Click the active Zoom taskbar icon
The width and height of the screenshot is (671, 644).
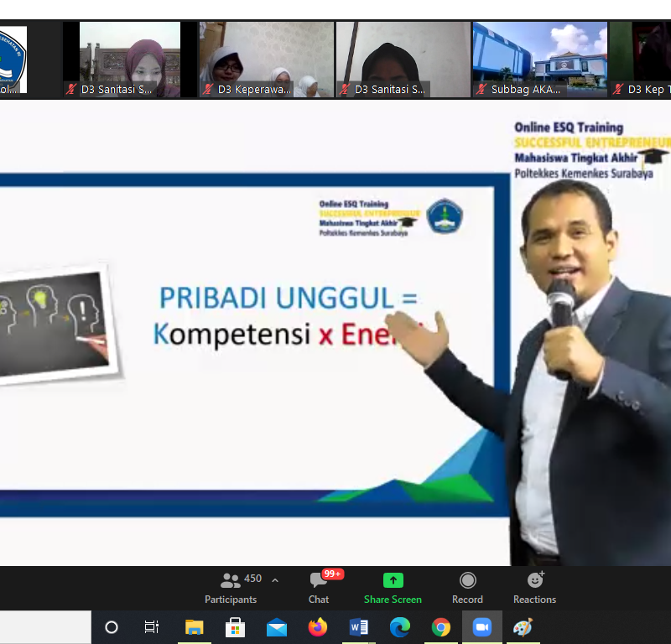point(481,627)
